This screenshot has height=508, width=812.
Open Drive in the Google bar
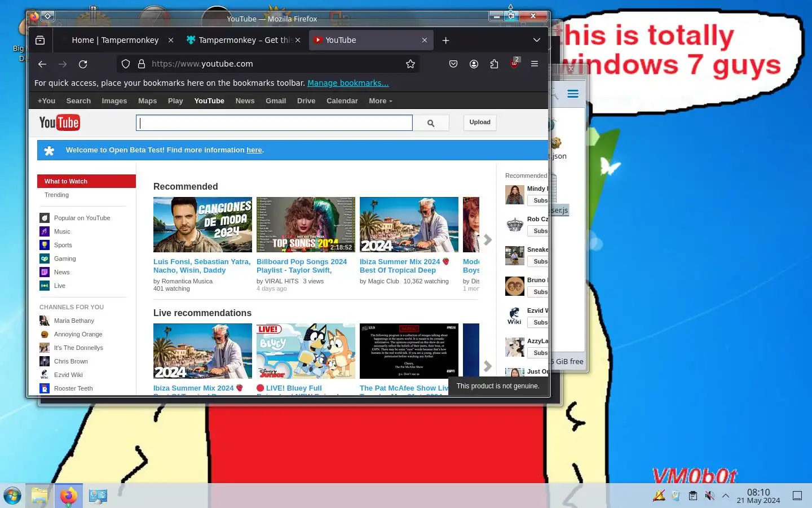(x=306, y=101)
